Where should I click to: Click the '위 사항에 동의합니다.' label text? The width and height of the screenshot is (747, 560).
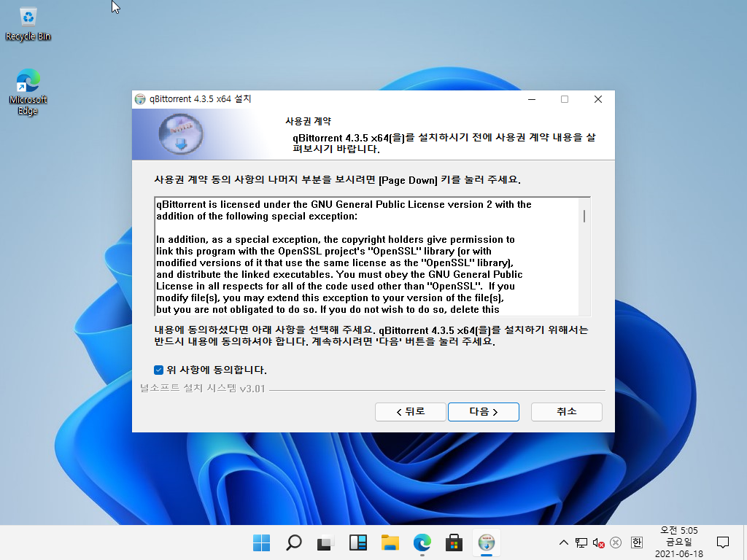tap(216, 370)
